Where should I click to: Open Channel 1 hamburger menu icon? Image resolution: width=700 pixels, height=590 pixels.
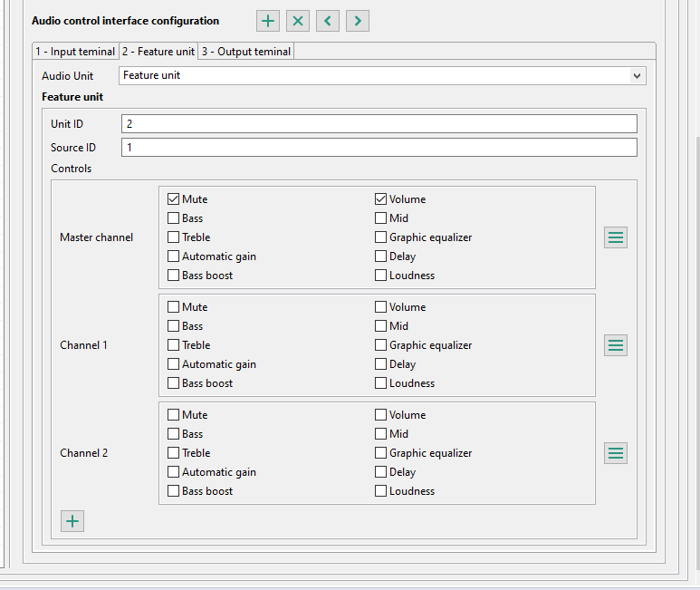[x=616, y=345]
